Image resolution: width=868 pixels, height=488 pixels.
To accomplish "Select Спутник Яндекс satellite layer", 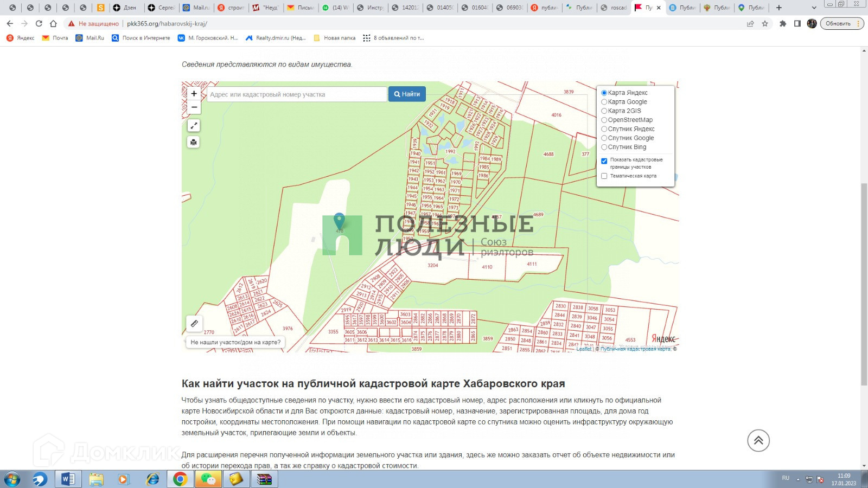I will [604, 129].
